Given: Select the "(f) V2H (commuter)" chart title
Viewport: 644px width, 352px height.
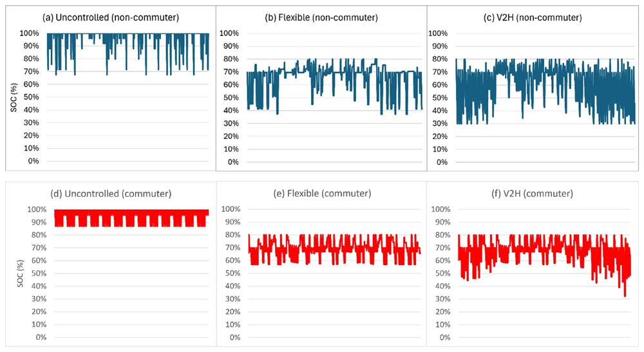Looking at the screenshot, I should tap(532, 194).
